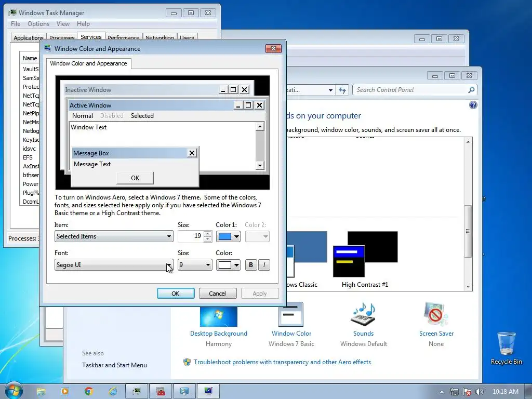Image resolution: width=532 pixels, height=399 pixels.
Task: Switch to Networking tab in Task Manager
Action: tap(159, 37)
